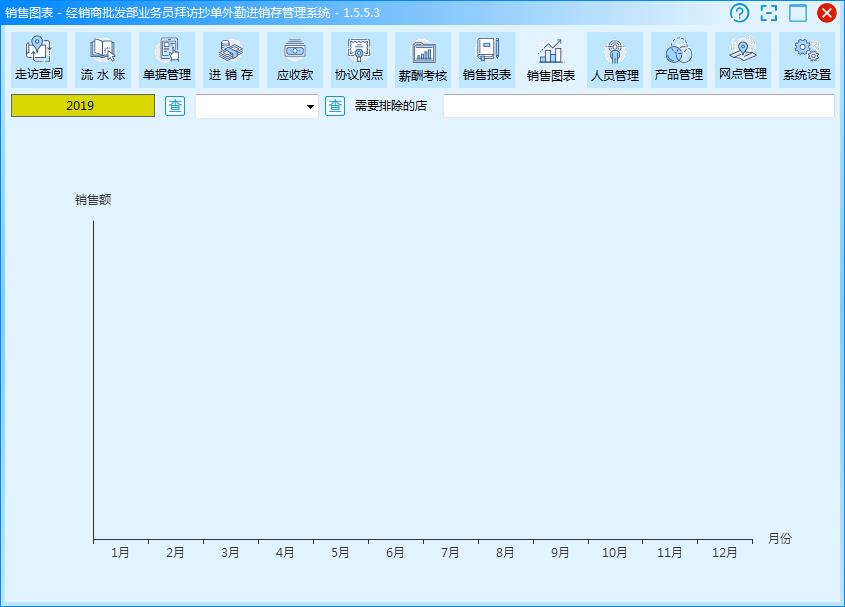Open the 流水账 ledger module
This screenshot has height=607, width=845.
point(103,60)
